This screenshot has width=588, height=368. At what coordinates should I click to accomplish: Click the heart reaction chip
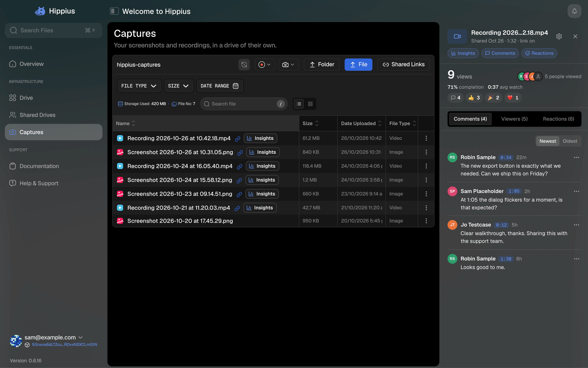(x=513, y=98)
